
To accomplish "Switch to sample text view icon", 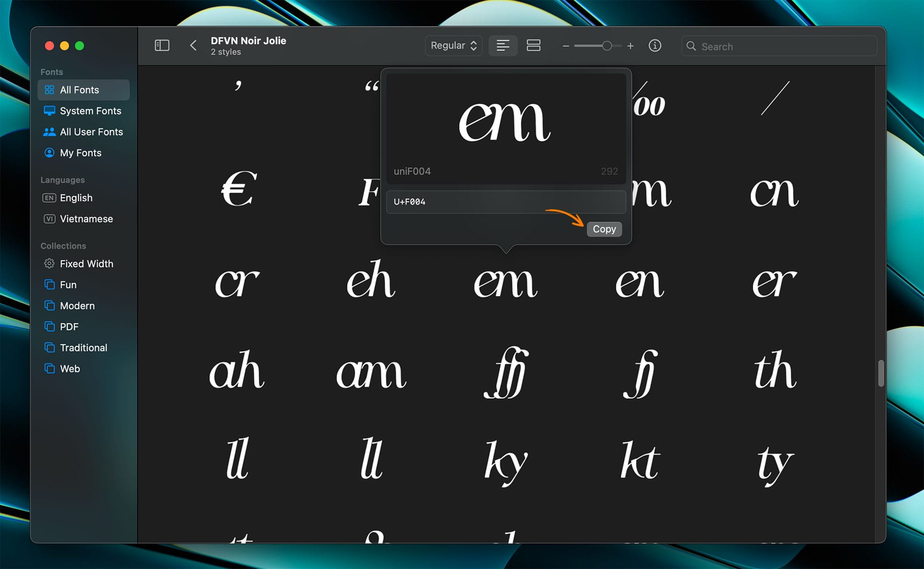I will 503,46.
